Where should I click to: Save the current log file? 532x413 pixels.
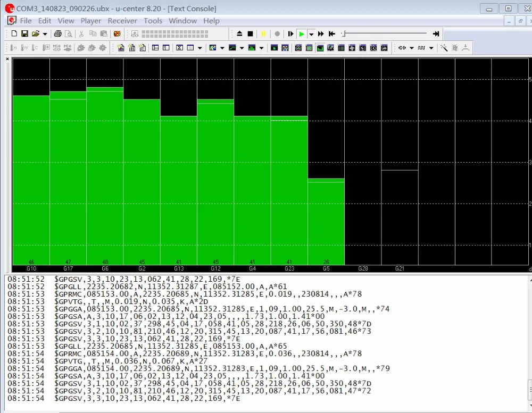click(24, 33)
